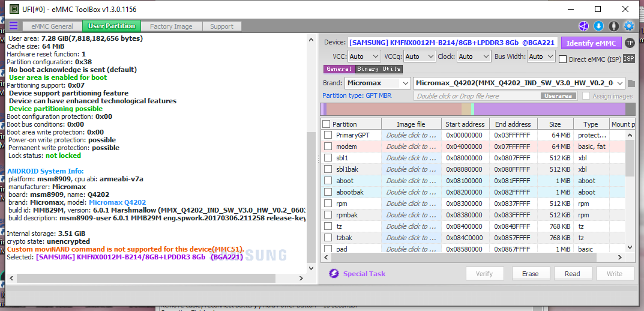Open the Factory Image tab
This screenshot has width=644, height=311.
(171, 26)
